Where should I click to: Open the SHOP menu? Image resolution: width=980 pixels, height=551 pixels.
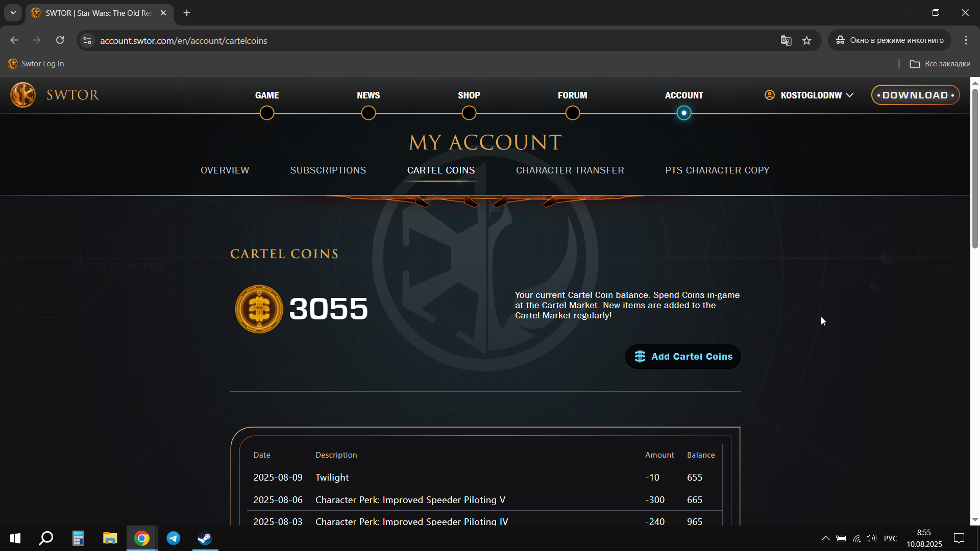click(x=469, y=95)
